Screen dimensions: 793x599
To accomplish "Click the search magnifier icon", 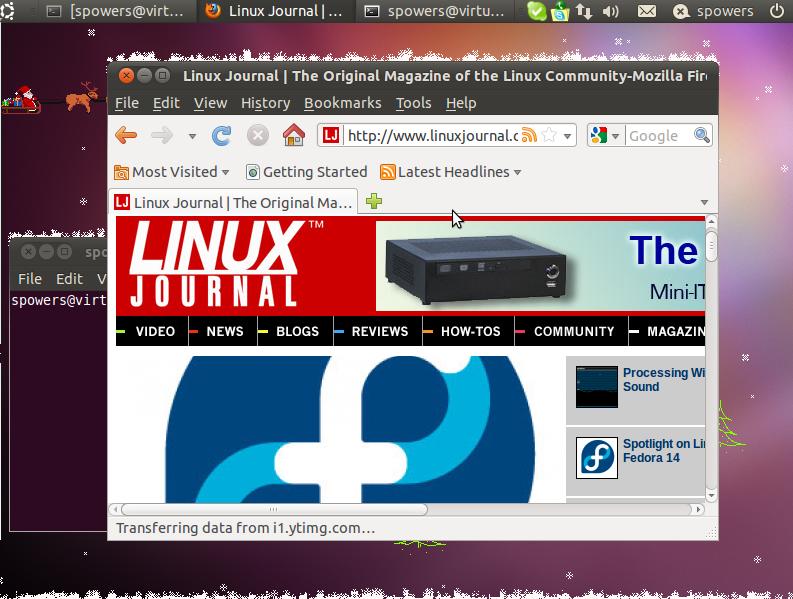I will click(701, 135).
